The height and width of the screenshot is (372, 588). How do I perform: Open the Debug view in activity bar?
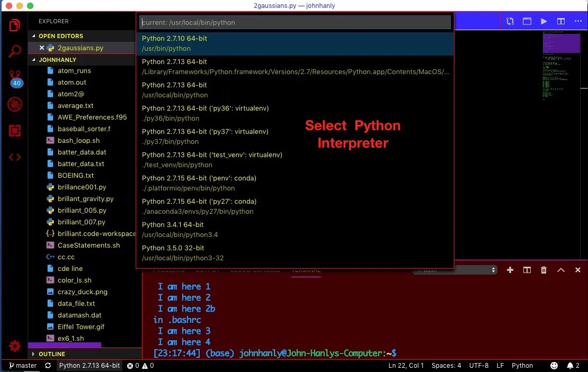15,105
